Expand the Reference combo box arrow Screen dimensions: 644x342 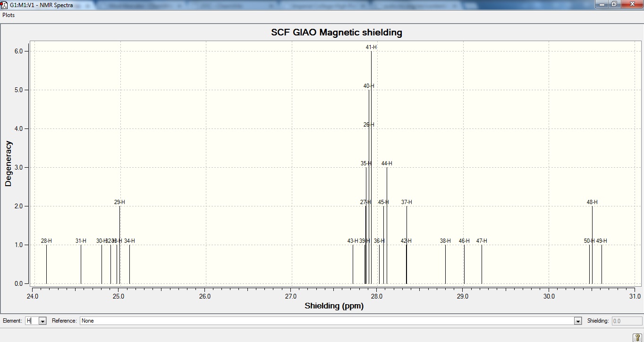pos(577,321)
